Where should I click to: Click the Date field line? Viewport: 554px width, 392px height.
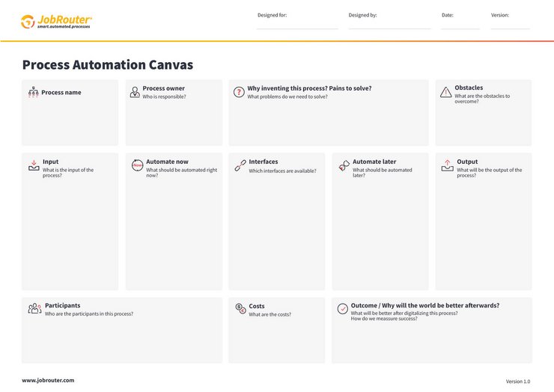point(460,26)
